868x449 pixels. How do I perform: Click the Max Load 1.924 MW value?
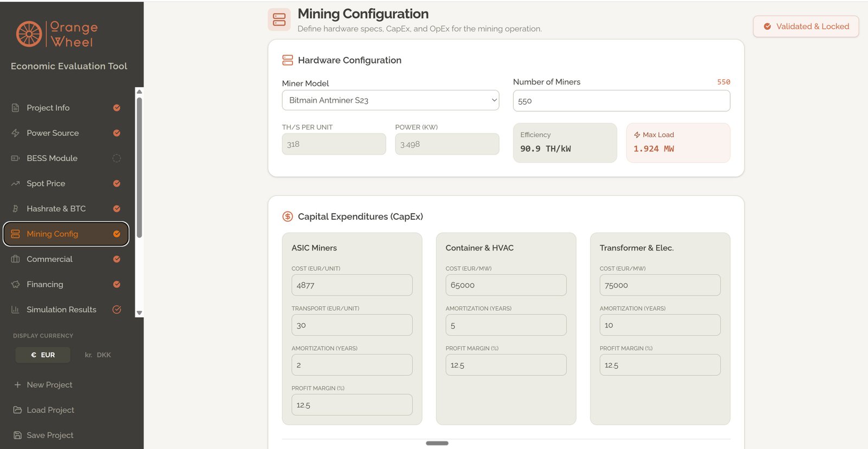654,149
